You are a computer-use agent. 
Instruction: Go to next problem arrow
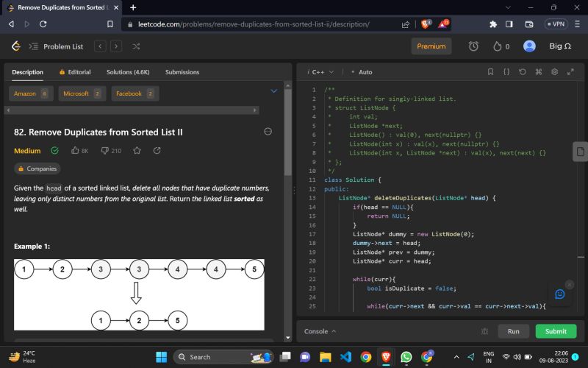pos(116,46)
